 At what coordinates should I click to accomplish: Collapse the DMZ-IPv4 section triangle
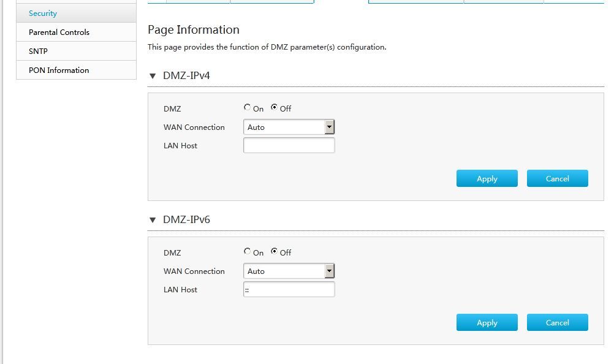(x=153, y=76)
